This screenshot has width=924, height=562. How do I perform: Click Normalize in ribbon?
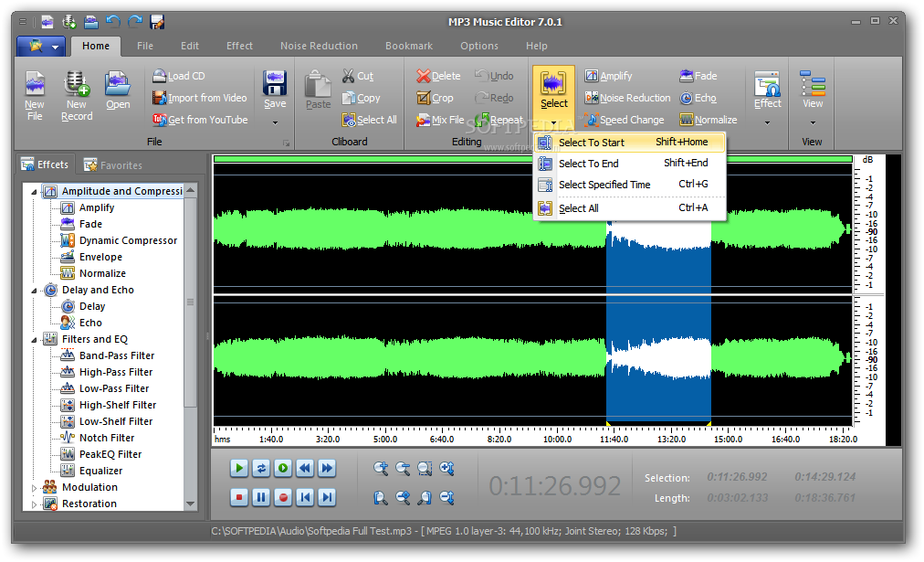(x=709, y=120)
